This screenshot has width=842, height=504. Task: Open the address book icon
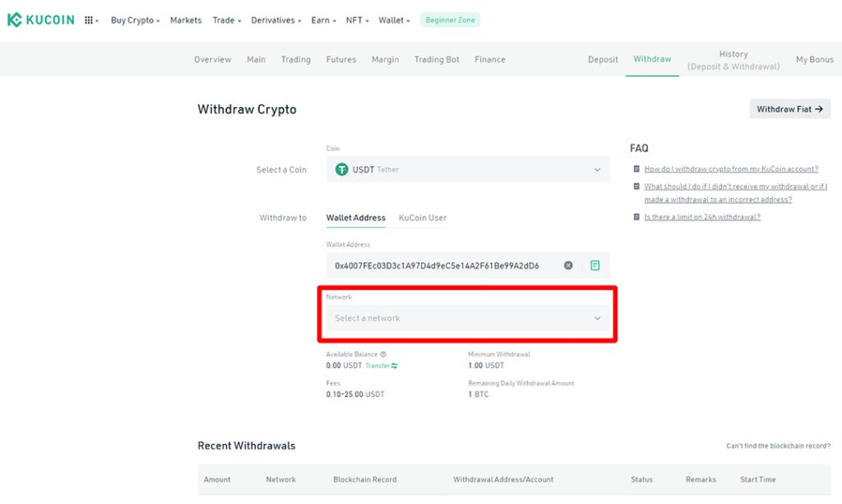click(x=595, y=265)
